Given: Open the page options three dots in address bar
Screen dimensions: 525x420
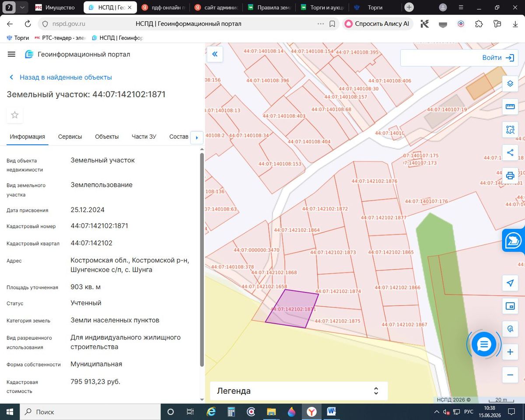Looking at the screenshot, I should pyautogui.click(x=321, y=24).
